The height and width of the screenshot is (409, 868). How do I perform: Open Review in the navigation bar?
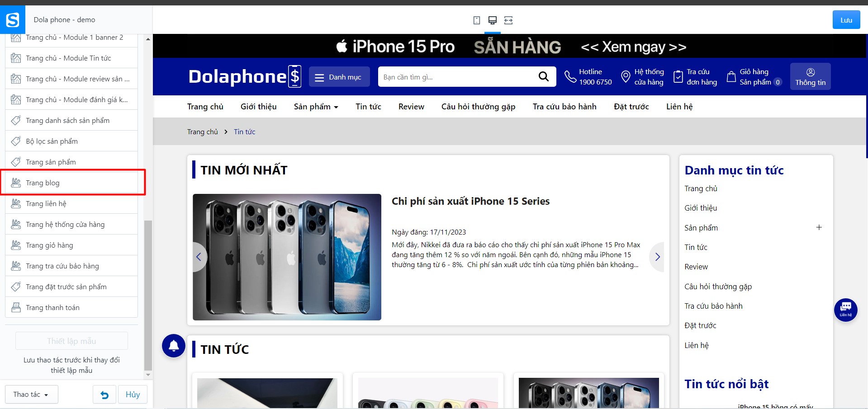411,107
